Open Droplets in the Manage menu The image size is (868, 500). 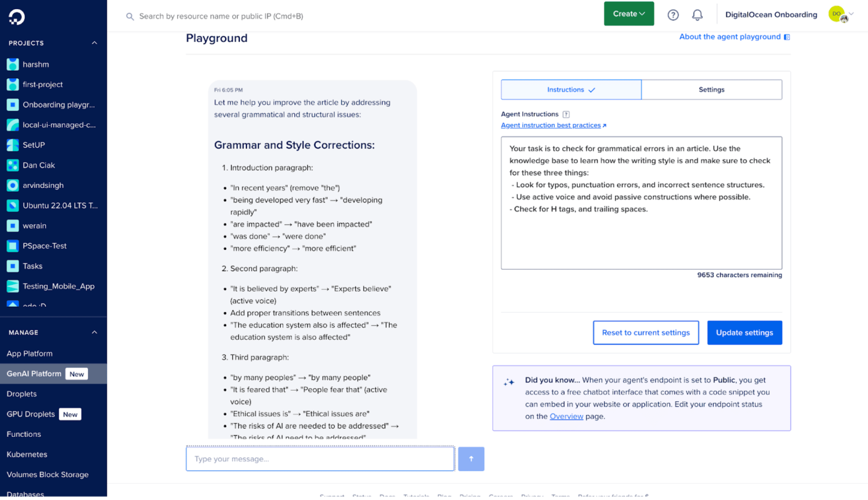point(22,394)
